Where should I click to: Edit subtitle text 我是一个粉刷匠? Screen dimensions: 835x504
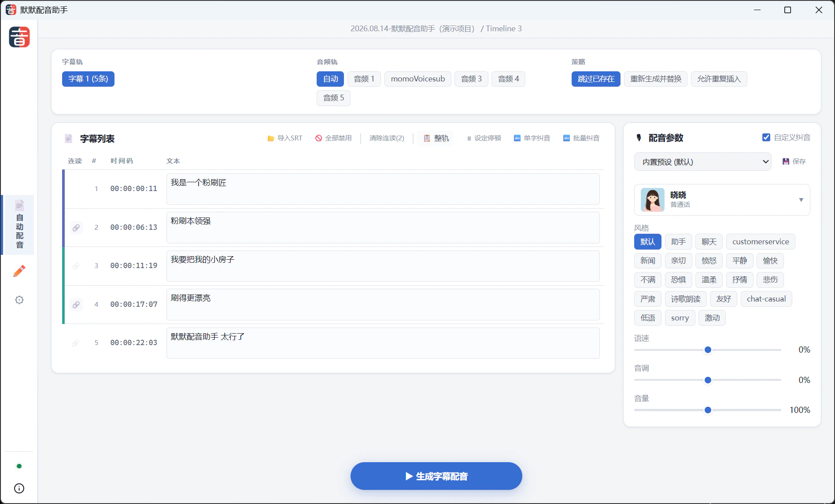coord(383,189)
